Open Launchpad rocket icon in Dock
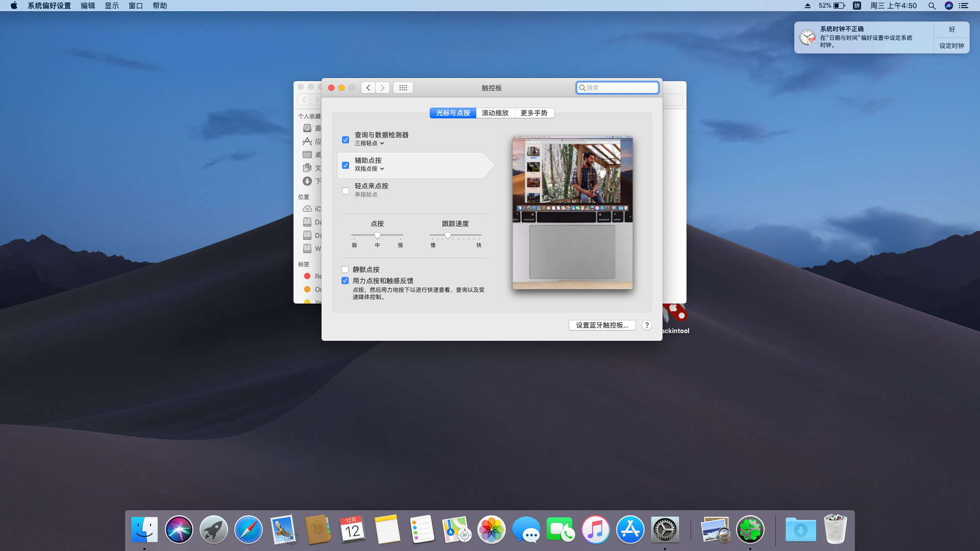The image size is (980, 551). click(214, 530)
